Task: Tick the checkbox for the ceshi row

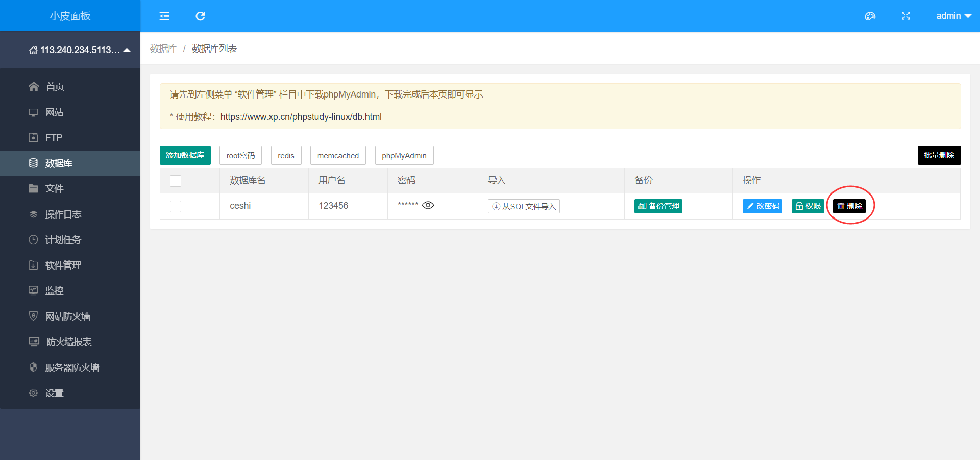Action: pyautogui.click(x=176, y=206)
